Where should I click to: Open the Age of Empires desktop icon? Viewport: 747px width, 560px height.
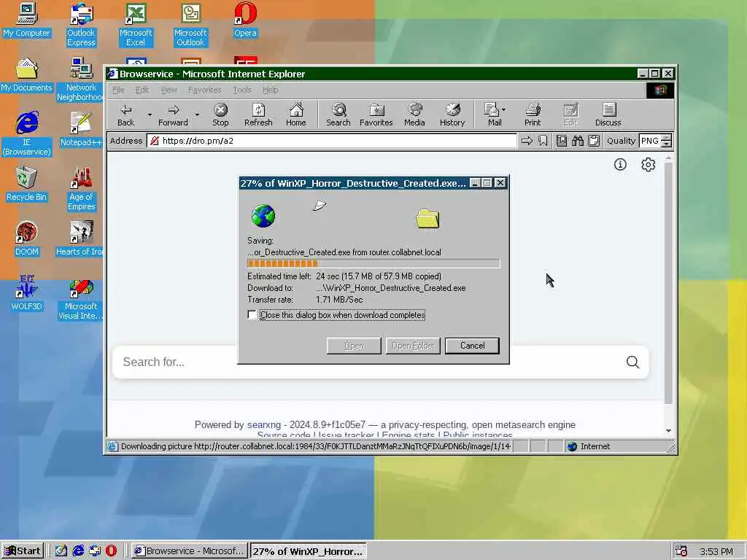point(82,189)
